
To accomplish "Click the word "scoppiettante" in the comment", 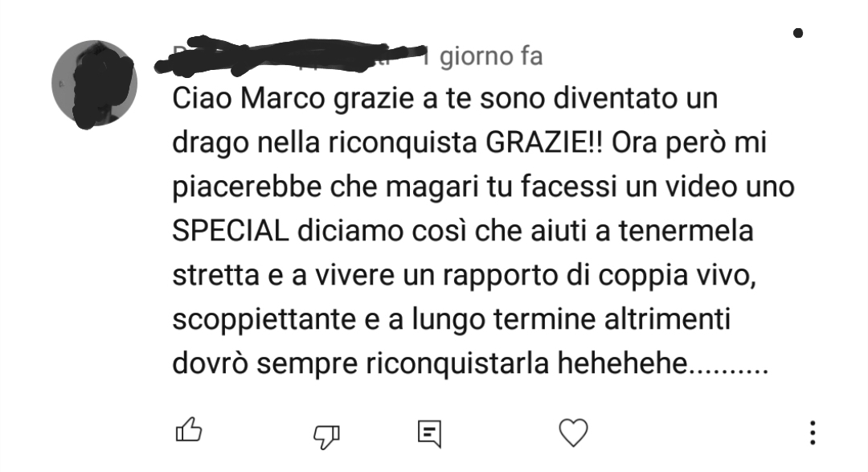I will [x=264, y=321].
